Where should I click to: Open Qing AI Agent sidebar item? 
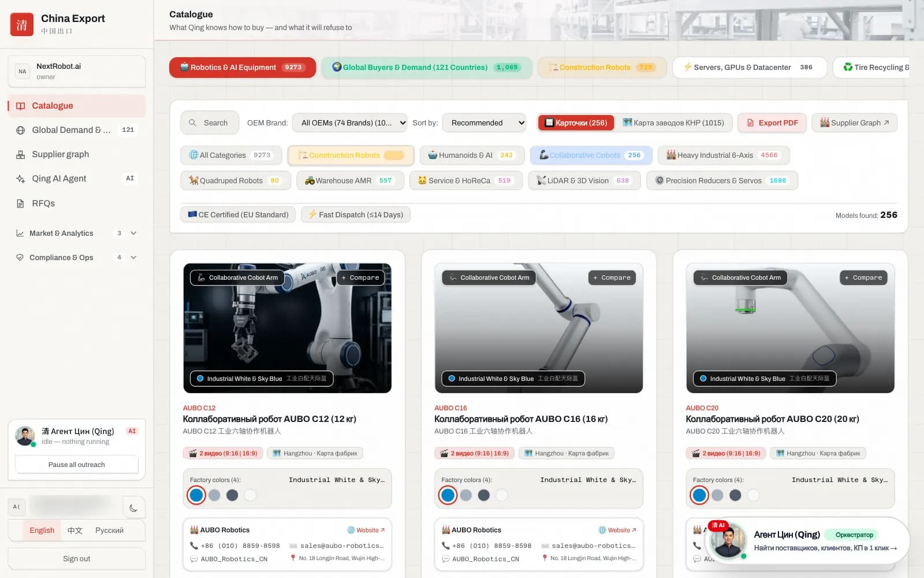[x=76, y=179]
